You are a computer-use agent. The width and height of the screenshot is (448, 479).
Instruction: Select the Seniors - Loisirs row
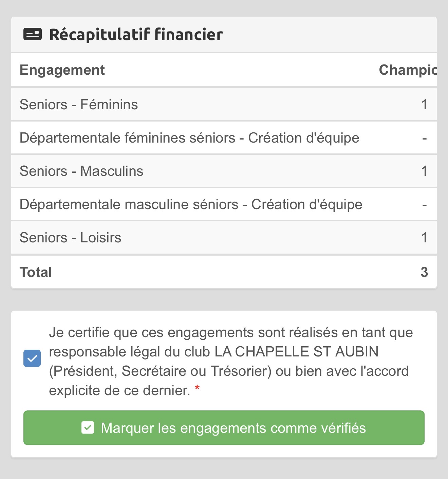point(224,238)
